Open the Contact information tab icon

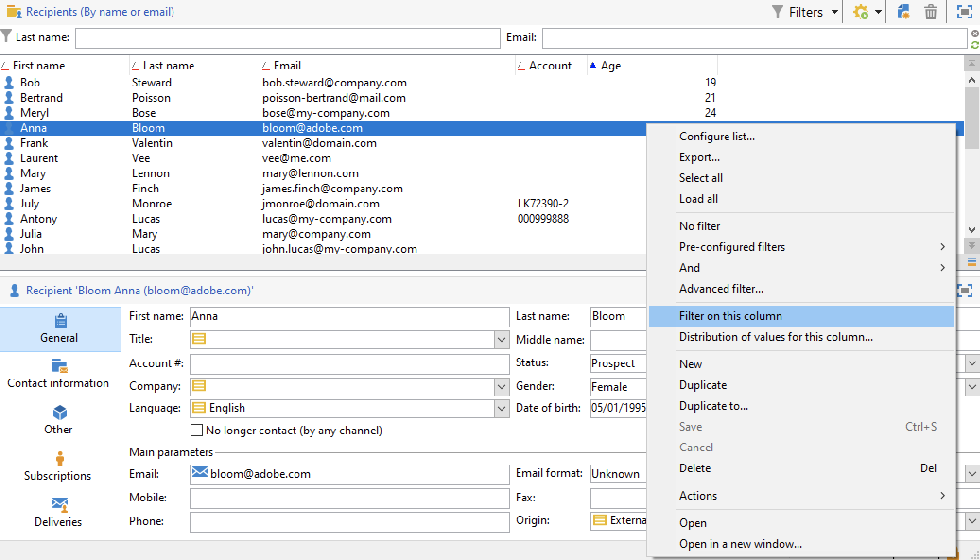[60, 366]
